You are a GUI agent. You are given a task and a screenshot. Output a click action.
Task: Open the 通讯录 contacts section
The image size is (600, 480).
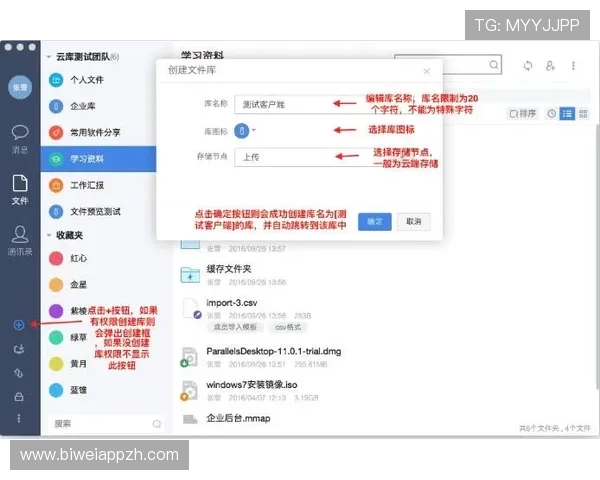20,240
